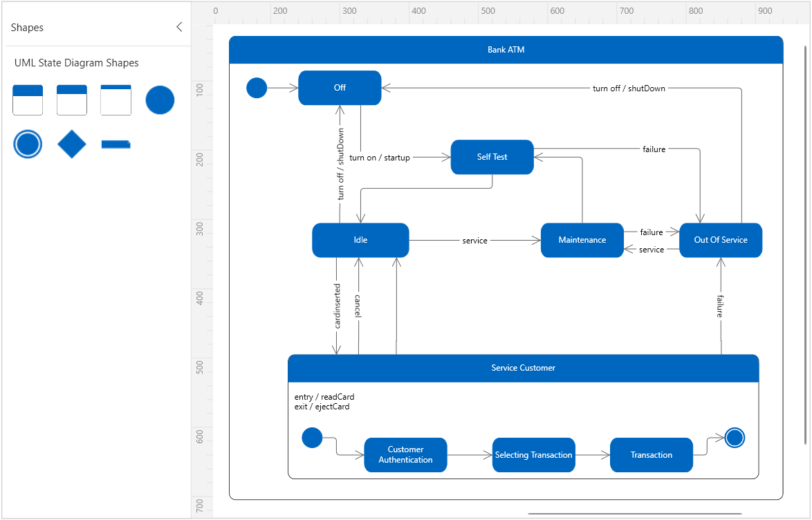Select 'failure' label above Out Of Service arrow
Viewport: 812px width, 520px height.
[654, 149]
